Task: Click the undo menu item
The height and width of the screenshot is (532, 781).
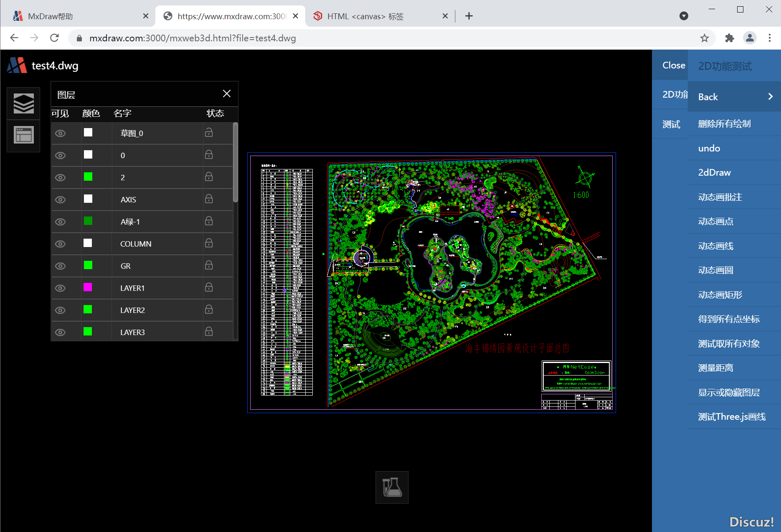Action: 734,148
